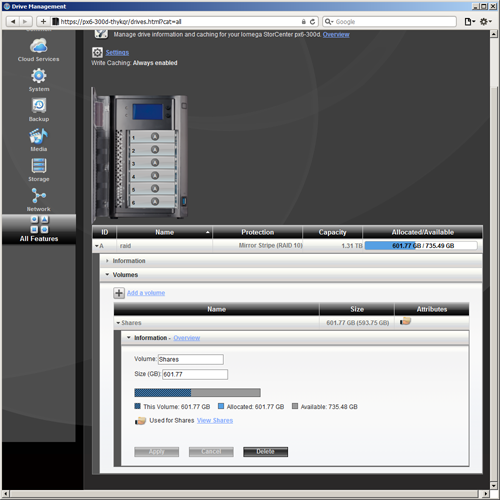Open the Network section
Screen dimensions: 500x500
click(39, 200)
